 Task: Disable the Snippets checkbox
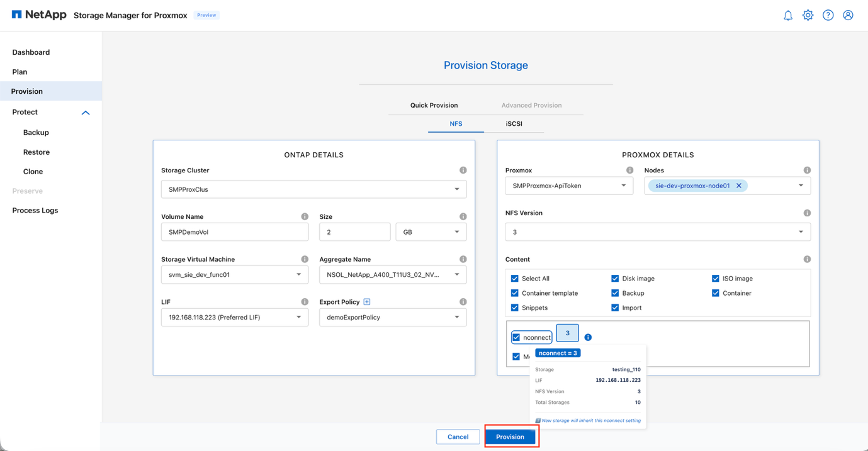(514, 308)
